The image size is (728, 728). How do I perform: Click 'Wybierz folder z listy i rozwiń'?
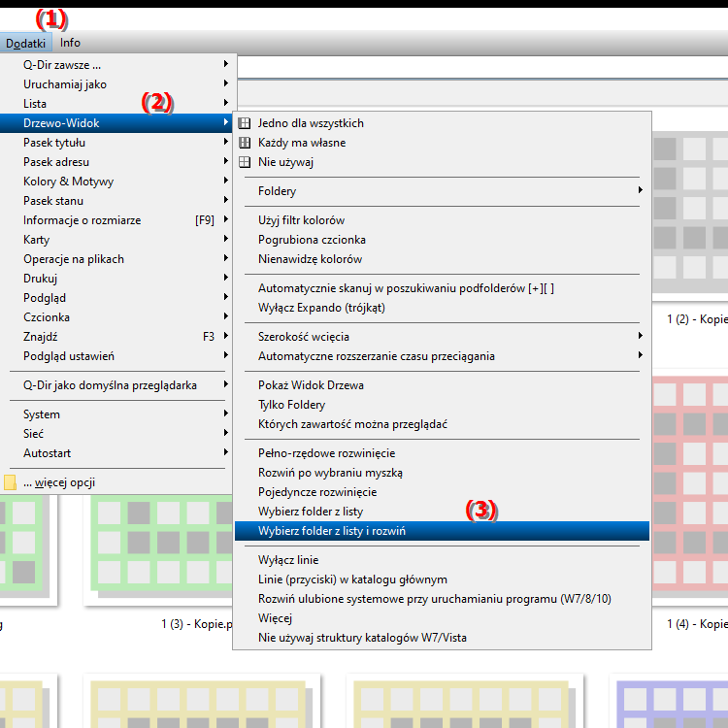[x=442, y=531]
